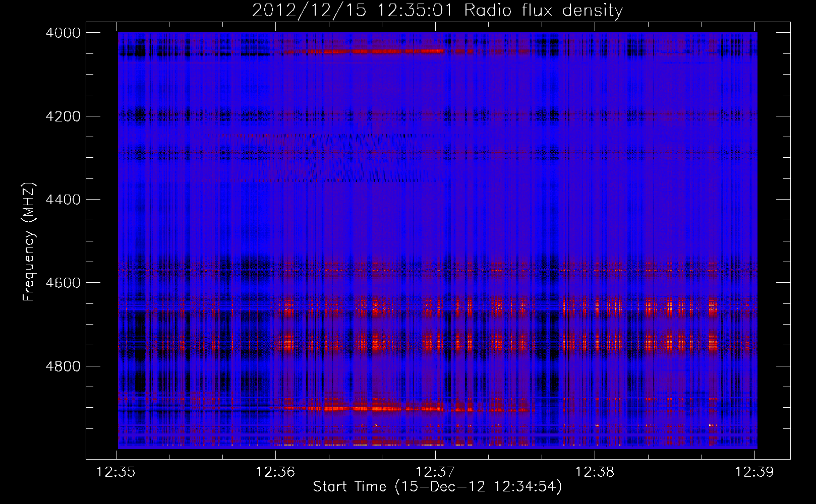Click the 12:36 time axis label
The width and height of the screenshot is (816, 504).
tap(275, 472)
